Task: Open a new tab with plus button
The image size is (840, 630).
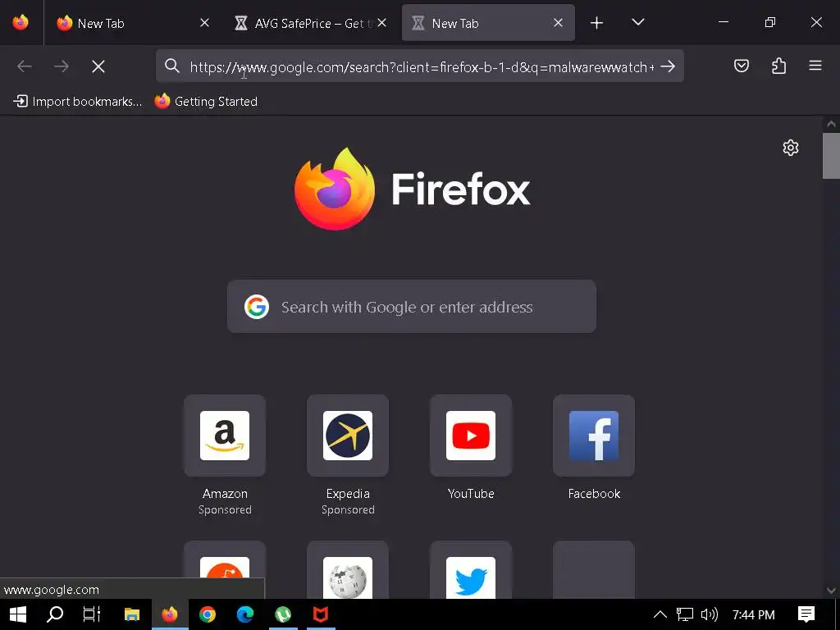Action: pyautogui.click(x=596, y=22)
